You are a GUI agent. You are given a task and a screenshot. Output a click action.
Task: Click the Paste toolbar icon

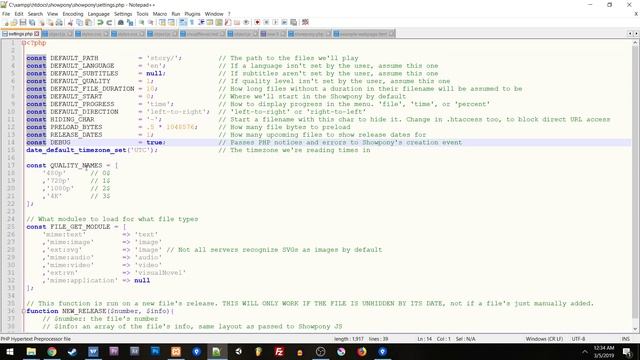(88, 22)
